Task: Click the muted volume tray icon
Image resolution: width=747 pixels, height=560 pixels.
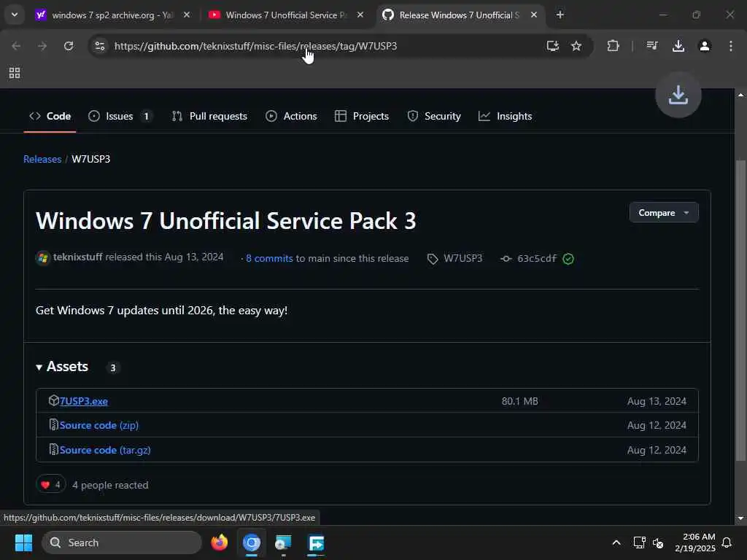Action: tap(658, 542)
